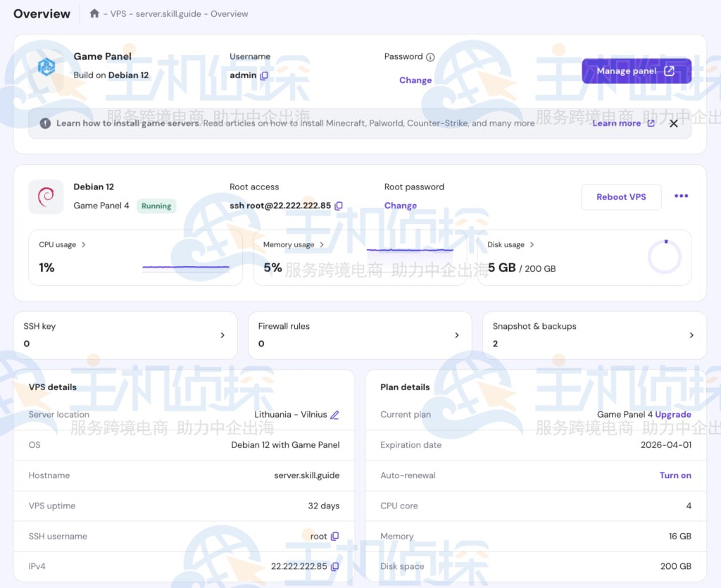Copy the SSH username root
721x588 pixels.
[335, 537]
